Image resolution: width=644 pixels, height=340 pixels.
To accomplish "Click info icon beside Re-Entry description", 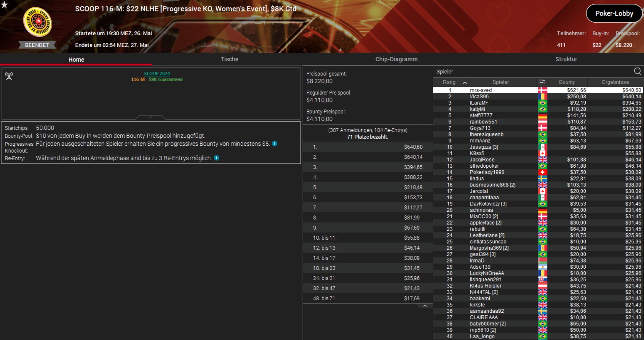I will tap(217, 158).
